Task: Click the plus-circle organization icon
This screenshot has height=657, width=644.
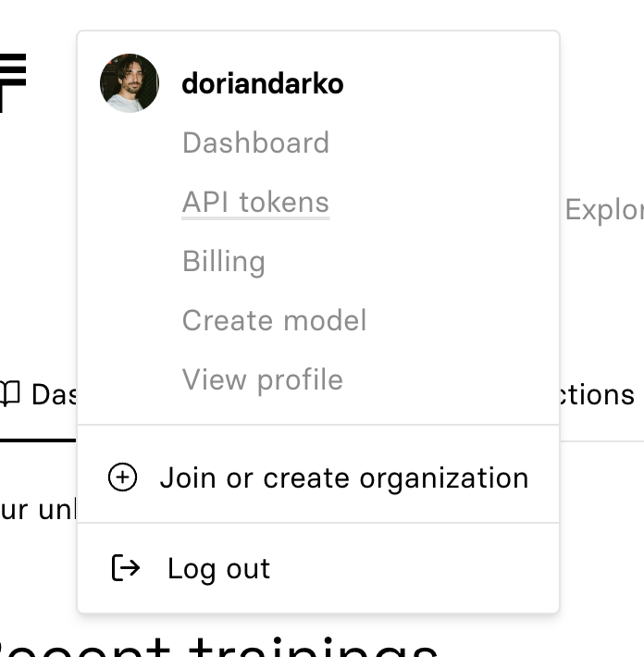Action: pyautogui.click(x=123, y=477)
